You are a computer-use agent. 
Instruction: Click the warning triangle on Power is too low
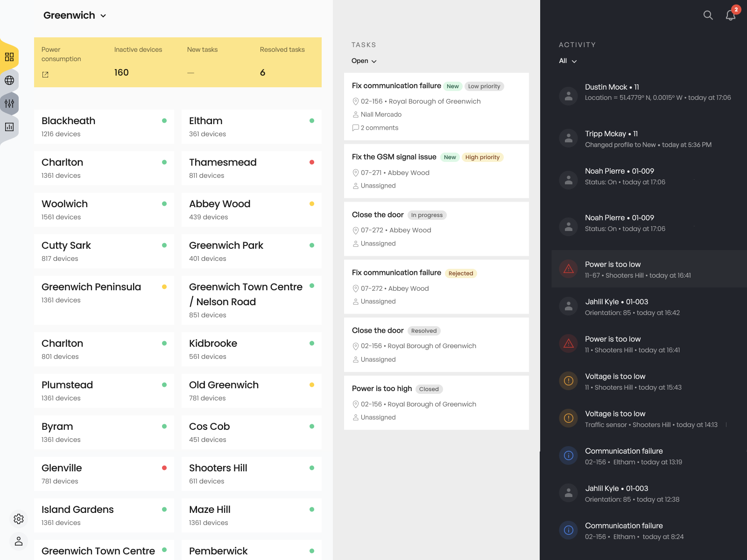coord(568,269)
